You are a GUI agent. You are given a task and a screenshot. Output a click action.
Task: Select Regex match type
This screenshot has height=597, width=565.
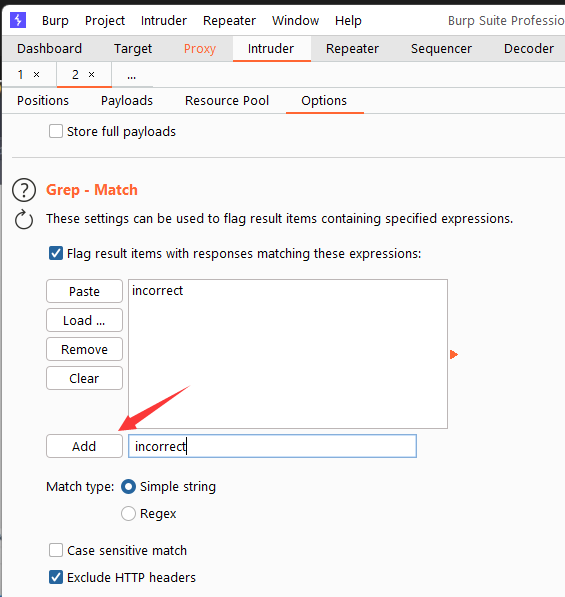pyautogui.click(x=128, y=513)
